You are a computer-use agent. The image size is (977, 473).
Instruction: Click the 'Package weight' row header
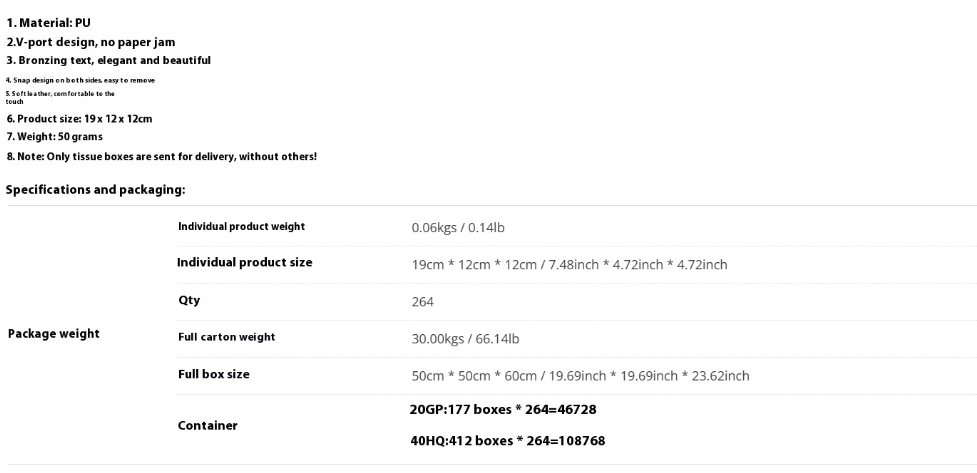click(54, 334)
